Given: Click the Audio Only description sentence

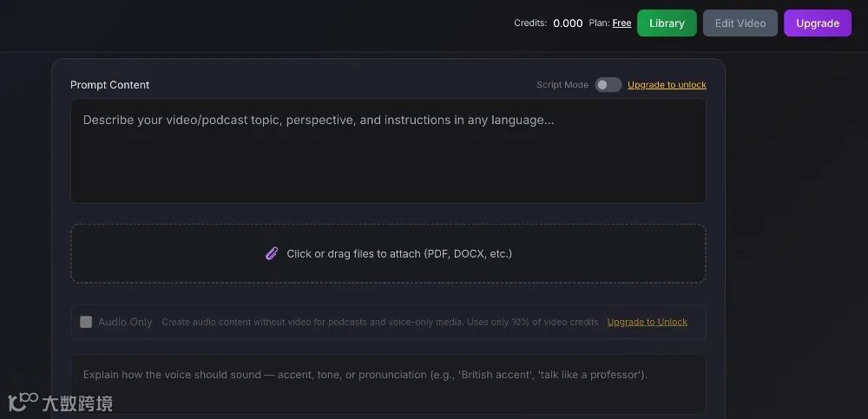Looking at the screenshot, I should tap(380, 322).
